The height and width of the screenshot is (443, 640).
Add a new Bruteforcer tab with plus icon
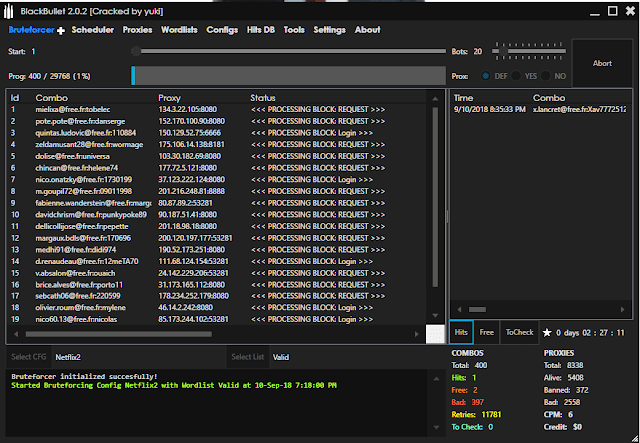click(x=61, y=31)
